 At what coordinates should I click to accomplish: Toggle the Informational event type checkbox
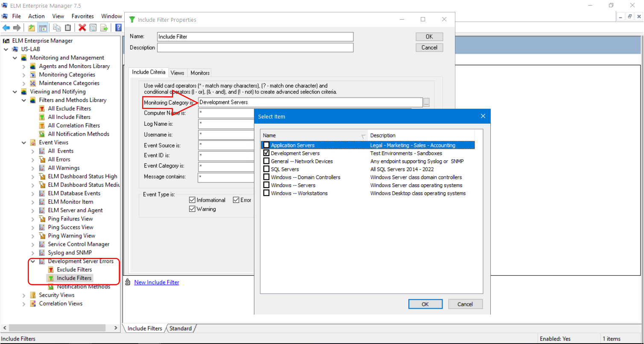tap(192, 200)
